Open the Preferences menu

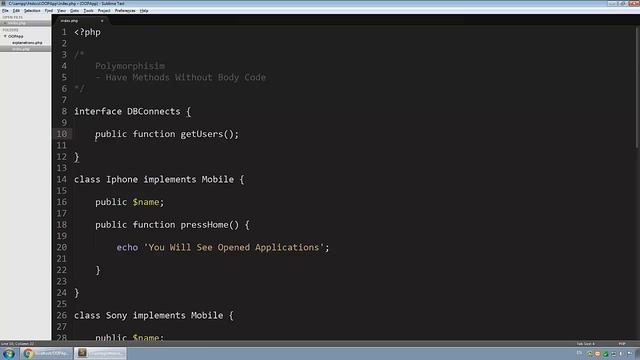pos(125,11)
